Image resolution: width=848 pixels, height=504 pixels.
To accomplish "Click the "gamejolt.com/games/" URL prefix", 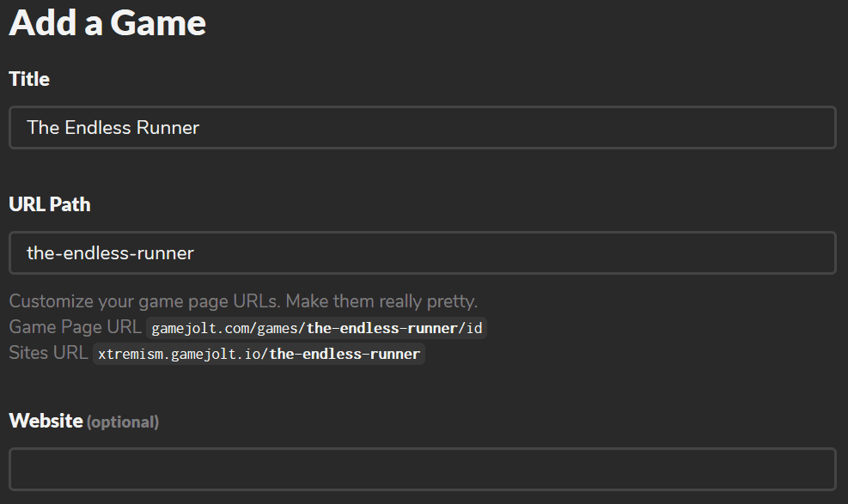I will tap(225, 328).
